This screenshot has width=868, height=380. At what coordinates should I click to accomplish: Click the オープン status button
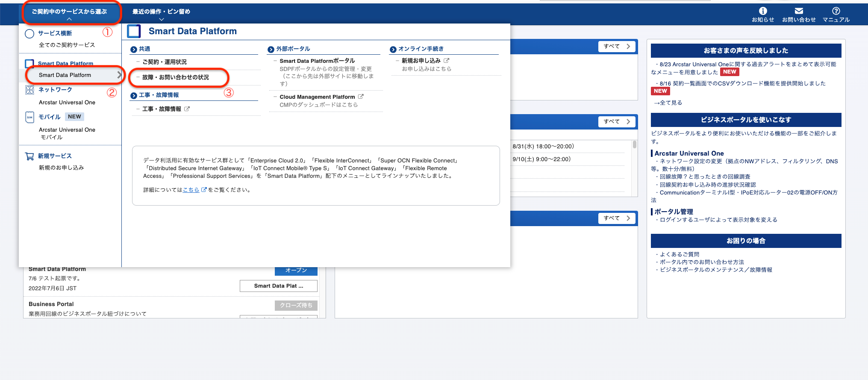(x=296, y=271)
